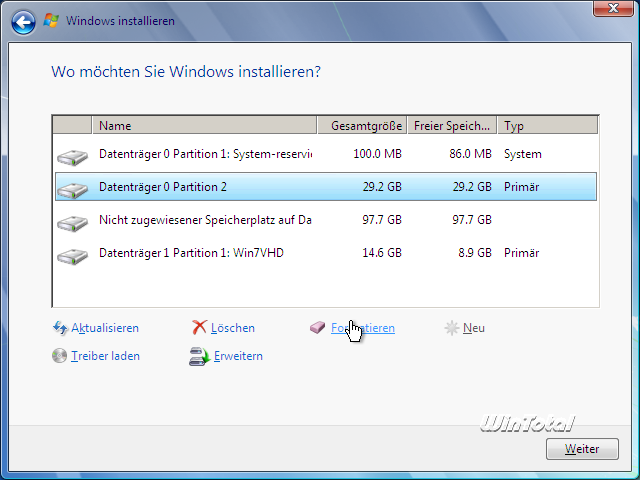Click Primär type of Win7VHD row
This screenshot has width=640, height=480.
coord(521,253)
